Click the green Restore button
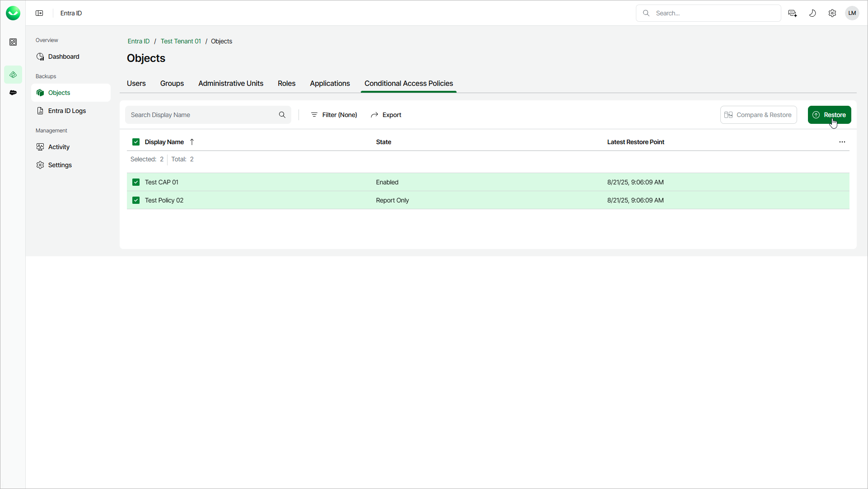868x489 pixels. tap(829, 115)
